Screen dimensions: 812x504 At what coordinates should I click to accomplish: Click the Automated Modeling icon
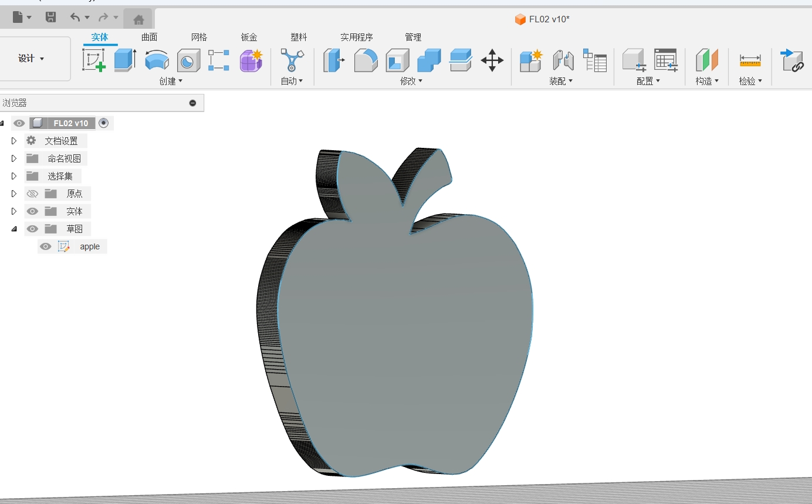point(292,60)
